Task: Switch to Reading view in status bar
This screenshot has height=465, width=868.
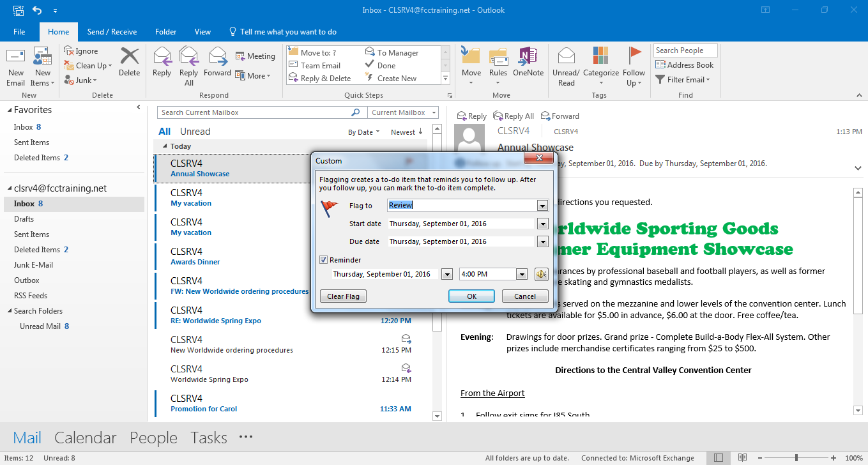Action: pos(742,458)
